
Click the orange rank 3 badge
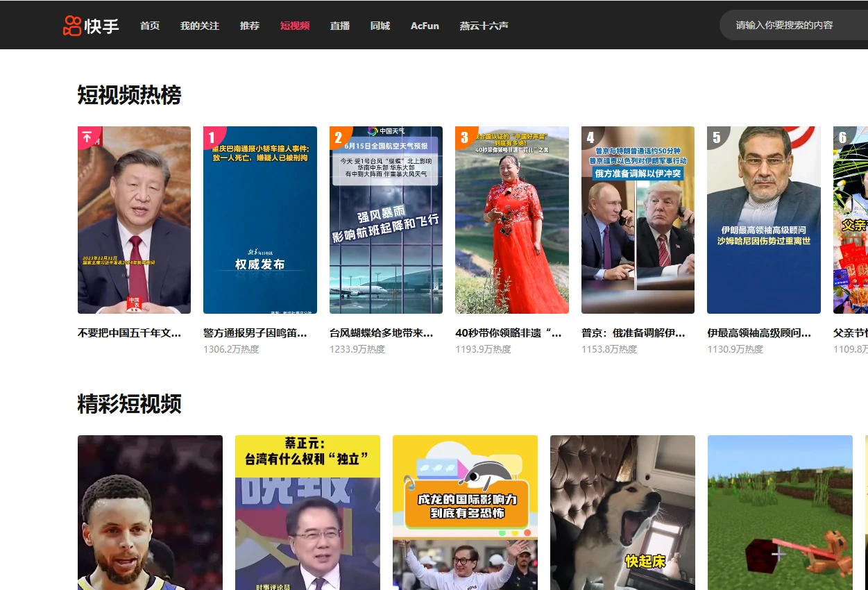pyautogui.click(x=464, y=137)
